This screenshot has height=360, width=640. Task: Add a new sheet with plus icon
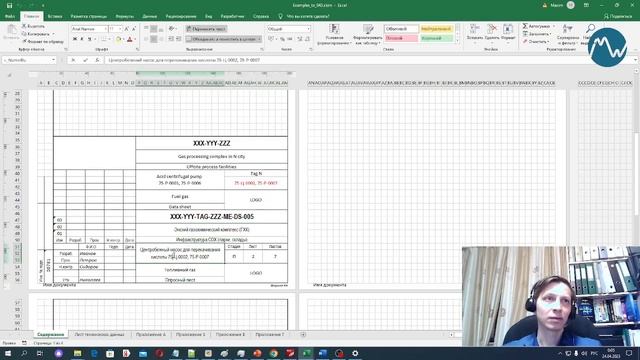303,334
